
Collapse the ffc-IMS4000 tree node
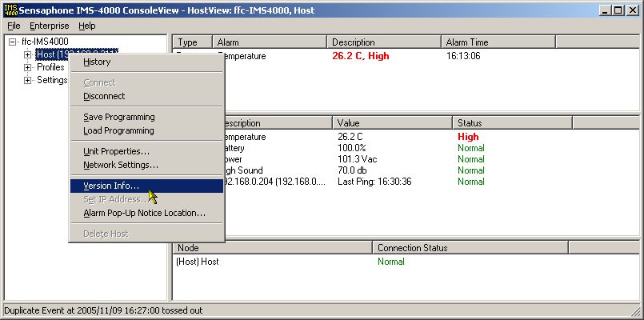point(13,42)
